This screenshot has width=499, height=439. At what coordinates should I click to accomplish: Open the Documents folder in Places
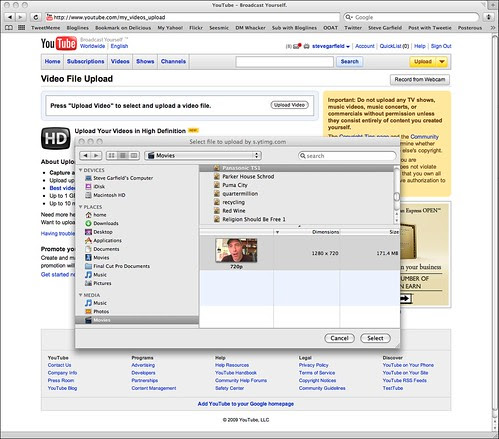pos(102,249)
